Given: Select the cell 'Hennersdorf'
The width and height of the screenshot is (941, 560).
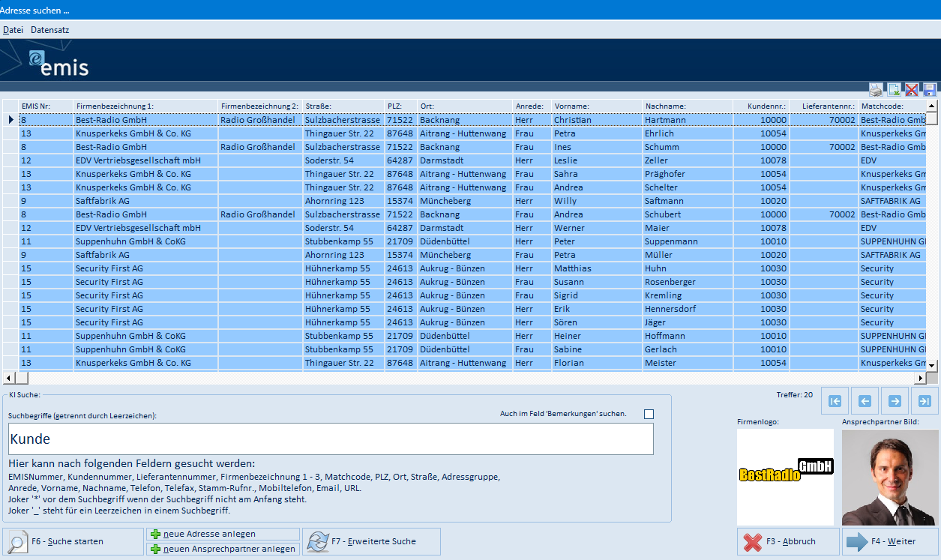Looking at the screenshot, I should click(x=688, y=309).
